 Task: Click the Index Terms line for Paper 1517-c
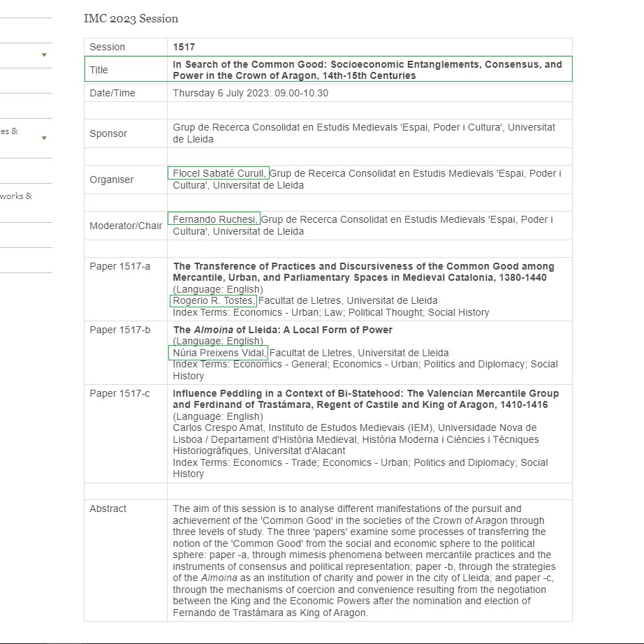click(x=360, y=468)
